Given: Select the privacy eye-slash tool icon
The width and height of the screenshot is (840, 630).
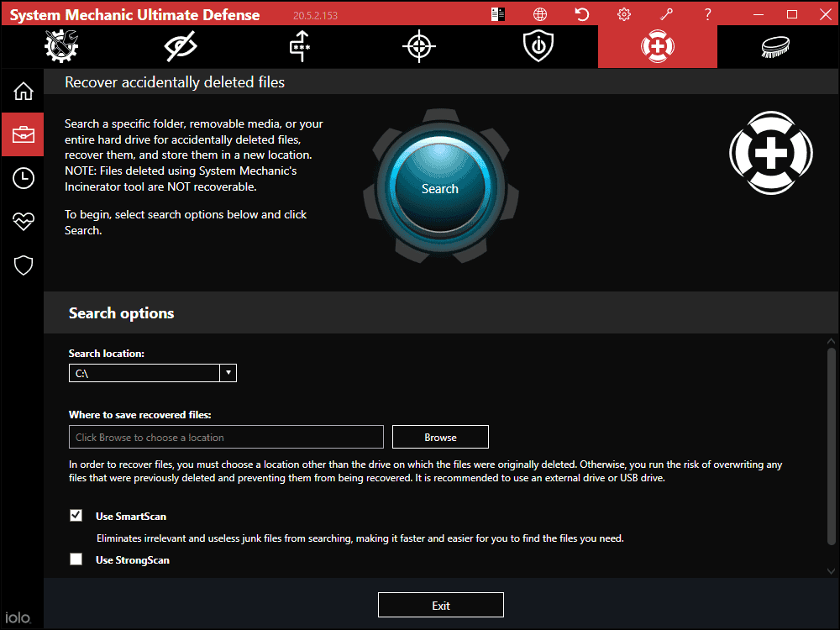Looking at the screenshot, I should click(x=179, y=47).
